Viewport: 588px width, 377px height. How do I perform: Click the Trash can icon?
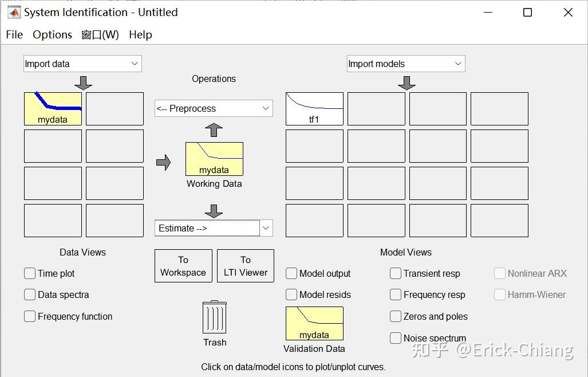click(214, 318)
